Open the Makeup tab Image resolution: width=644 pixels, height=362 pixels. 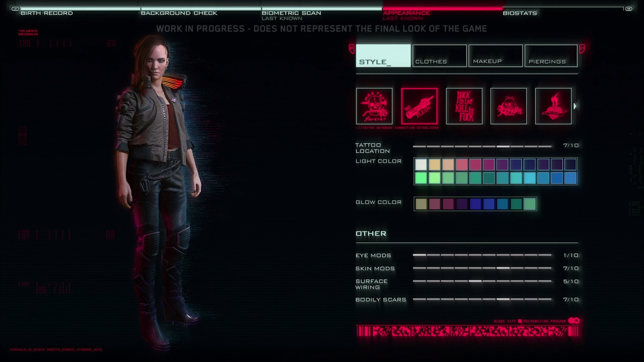pyautogui.click(x=495, y=55)
